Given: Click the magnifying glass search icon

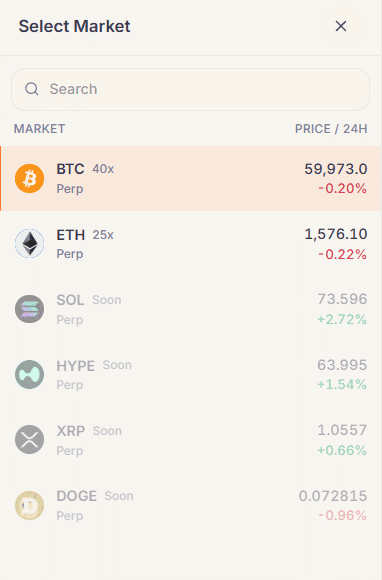Looking at the screenshot, I should [x=32, y=89].
